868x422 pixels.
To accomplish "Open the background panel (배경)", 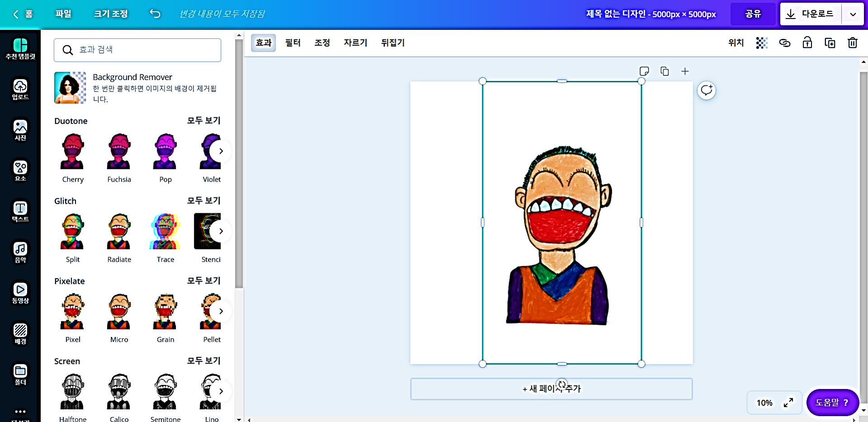I will pos(20,333).
